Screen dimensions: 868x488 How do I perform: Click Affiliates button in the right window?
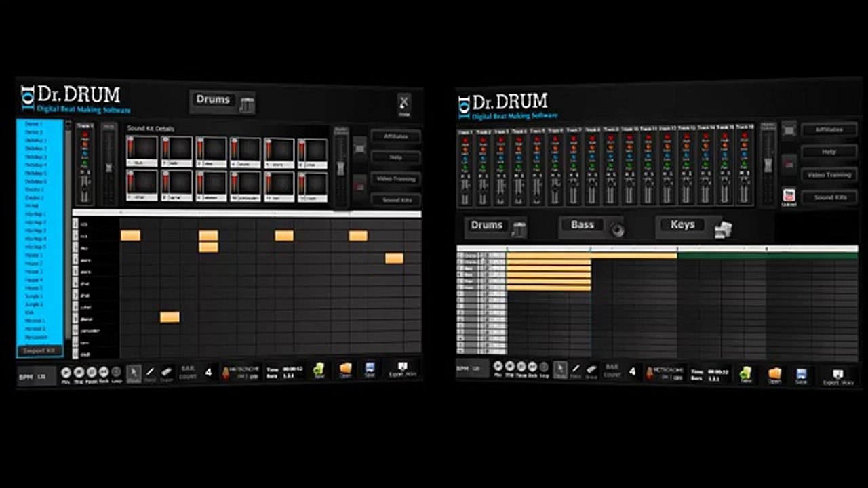point(829,129)
